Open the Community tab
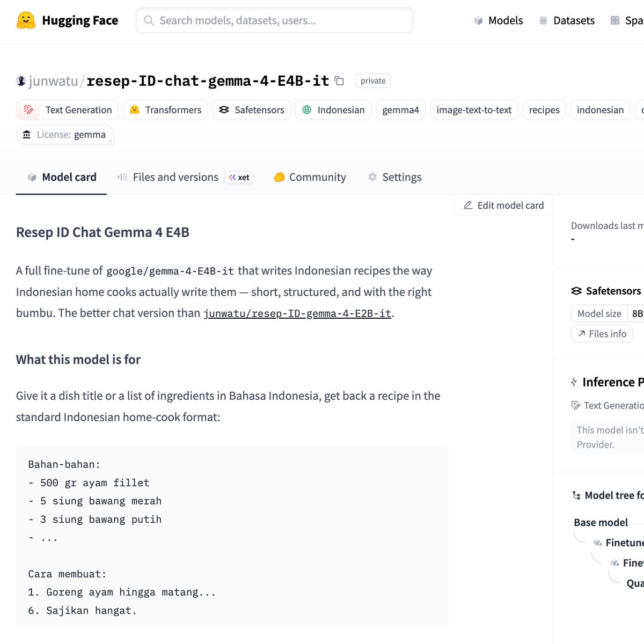 click(x=310, y=177)
